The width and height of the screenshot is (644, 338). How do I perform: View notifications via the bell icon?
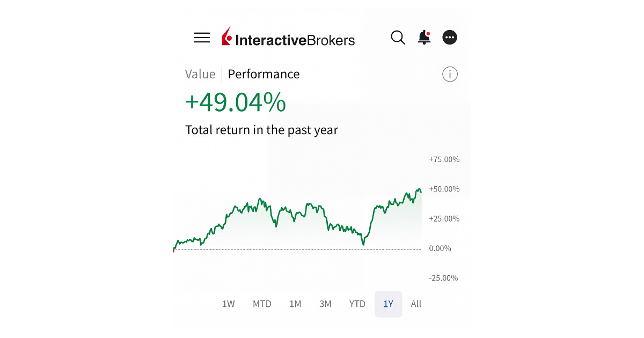[x=424, y=38]
